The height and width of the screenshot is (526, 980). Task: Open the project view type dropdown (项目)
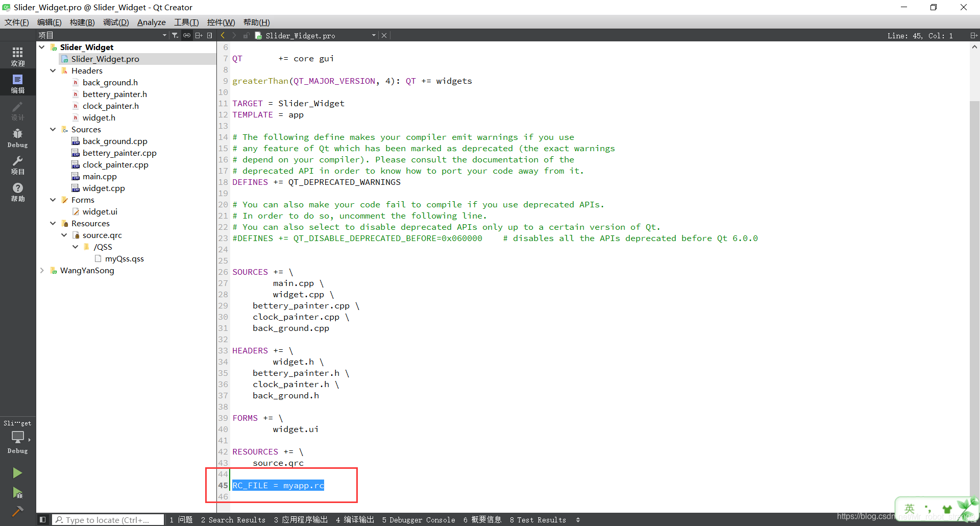pos(102,35)
